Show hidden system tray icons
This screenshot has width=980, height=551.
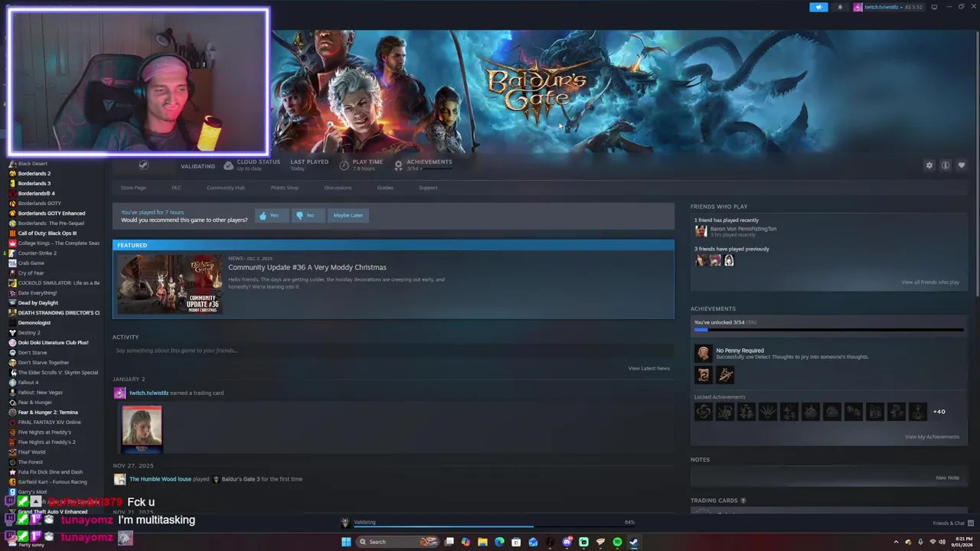tap(897, 542)
